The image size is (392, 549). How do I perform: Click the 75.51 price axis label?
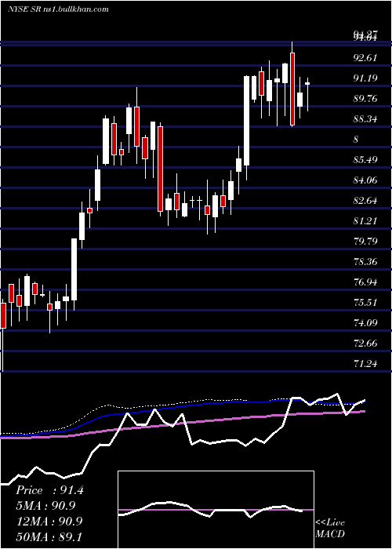click(x=365, y=302)
